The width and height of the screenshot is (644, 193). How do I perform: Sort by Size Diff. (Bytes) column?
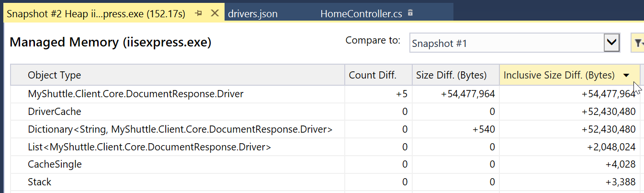[x=451, y=75]
